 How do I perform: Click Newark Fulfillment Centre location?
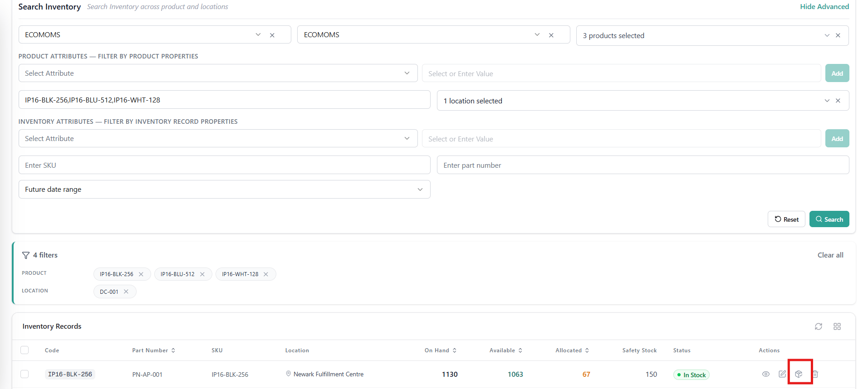329,374
